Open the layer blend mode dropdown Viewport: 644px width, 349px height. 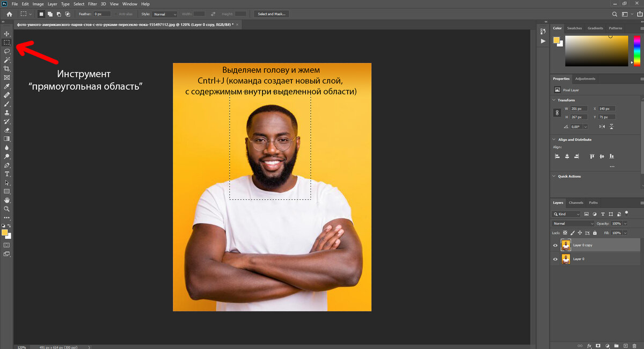click(x=573, y=223)
